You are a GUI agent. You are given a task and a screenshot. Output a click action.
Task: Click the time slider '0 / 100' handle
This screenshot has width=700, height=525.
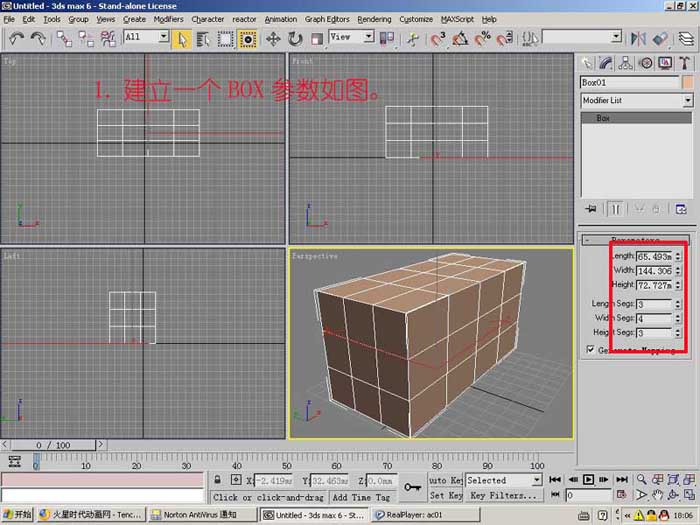pyautogui.click(x=53, y=445)
